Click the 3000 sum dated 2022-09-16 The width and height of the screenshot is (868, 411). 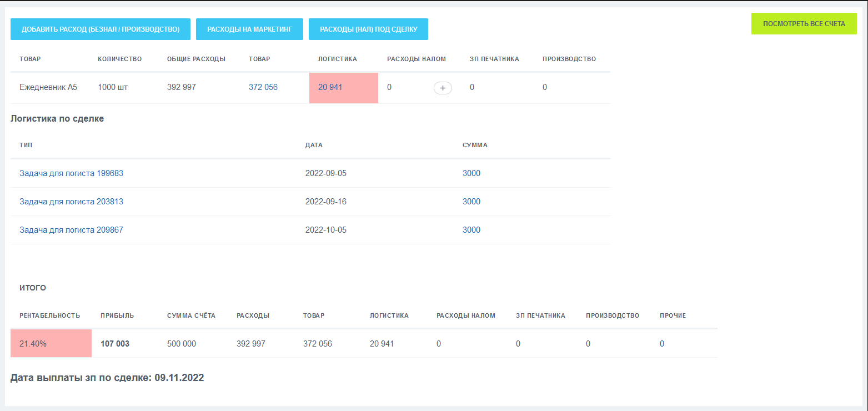pyautogui.click(x=471, y=202)
